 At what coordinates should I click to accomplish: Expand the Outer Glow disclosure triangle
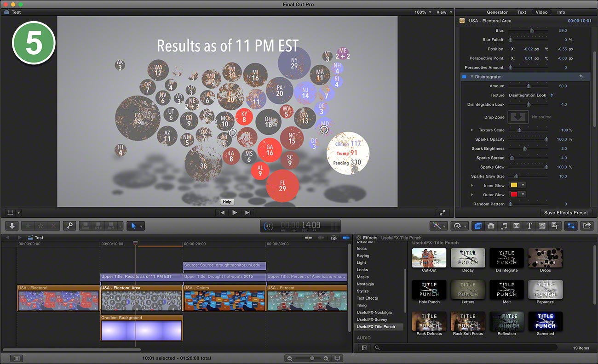point(471,195)
